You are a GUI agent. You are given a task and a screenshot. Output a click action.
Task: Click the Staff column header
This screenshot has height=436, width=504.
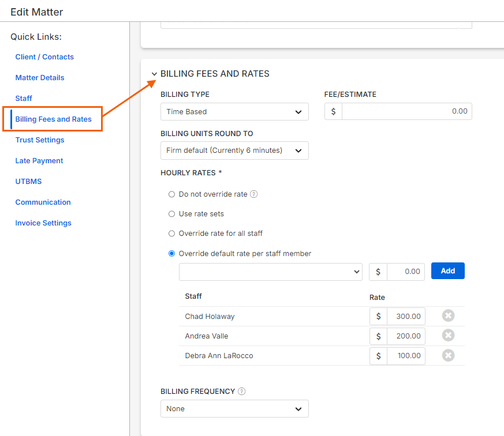click(x=193, y=296)
